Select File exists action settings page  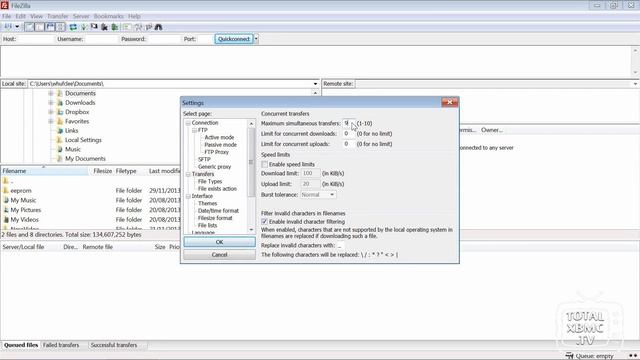click(217, 189)
